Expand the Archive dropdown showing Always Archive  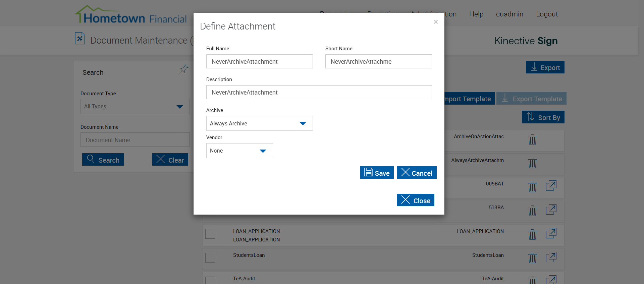(259, 123)
